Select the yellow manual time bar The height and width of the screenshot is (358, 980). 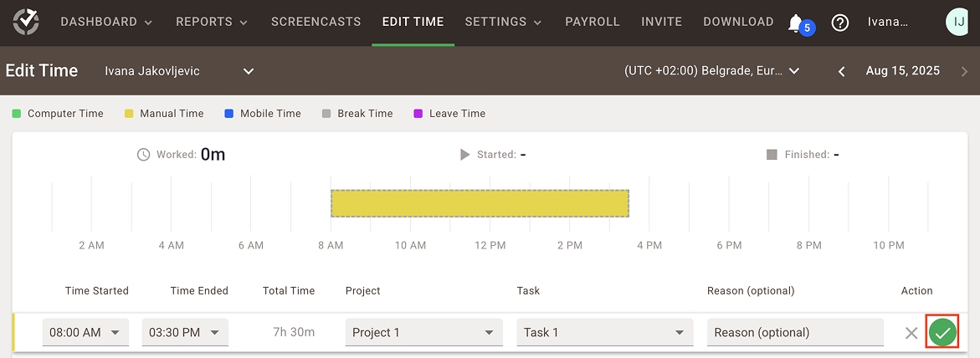pos(480,203)
